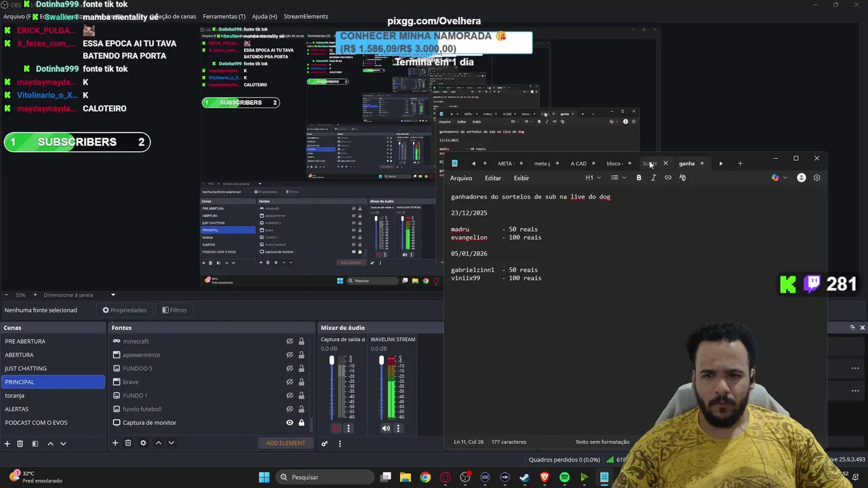Open the Ajuda (H) menu in OBS

264,16
